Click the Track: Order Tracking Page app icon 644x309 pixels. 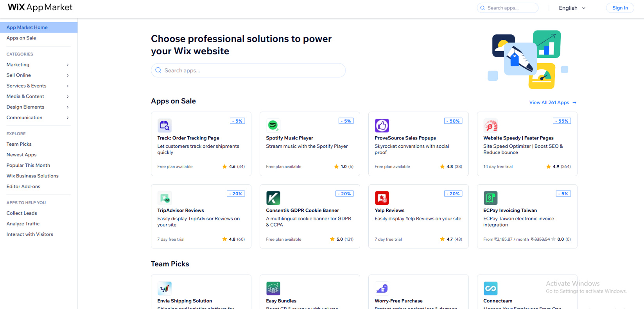click(x=164, y=125)
